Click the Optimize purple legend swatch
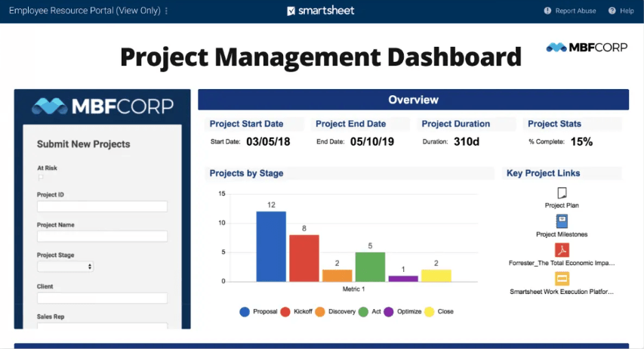This screenshot has width=644, height=349. [389, 311]
